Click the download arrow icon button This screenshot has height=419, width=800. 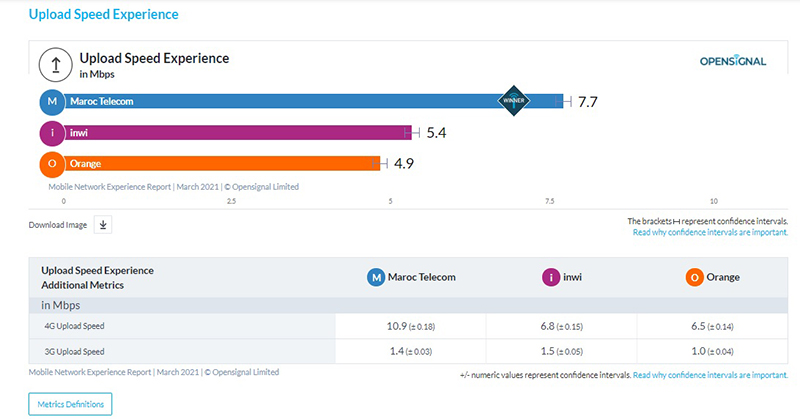[x=103, y=224]
